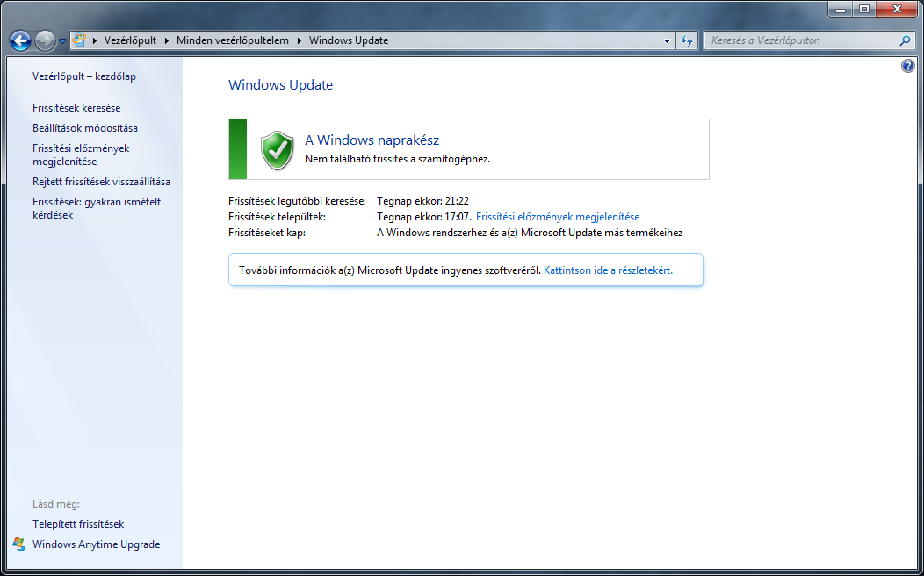Expand the arrow after Vezérlőpult breadcrumb
The height and width of the screenshot is (576, 924).
click(166, 40)
